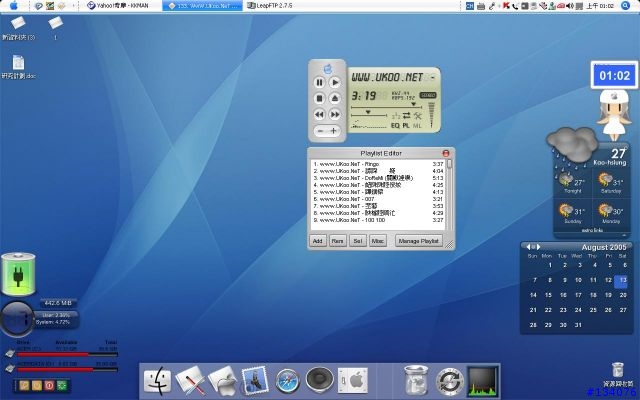Switch to the Yahoo KKMAN taskbar window

point(118,6)
